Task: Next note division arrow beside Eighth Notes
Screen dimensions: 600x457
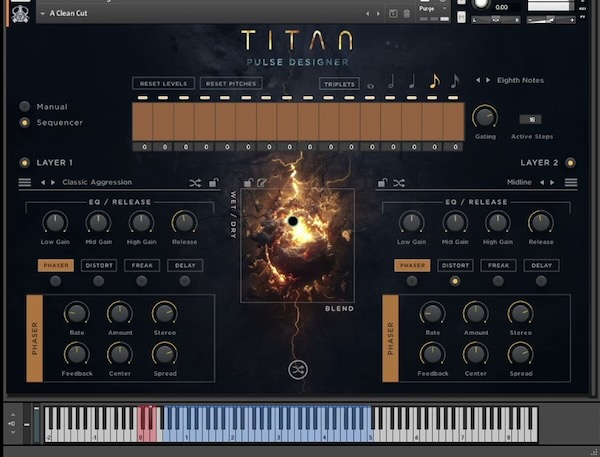Action: point(488,80)
